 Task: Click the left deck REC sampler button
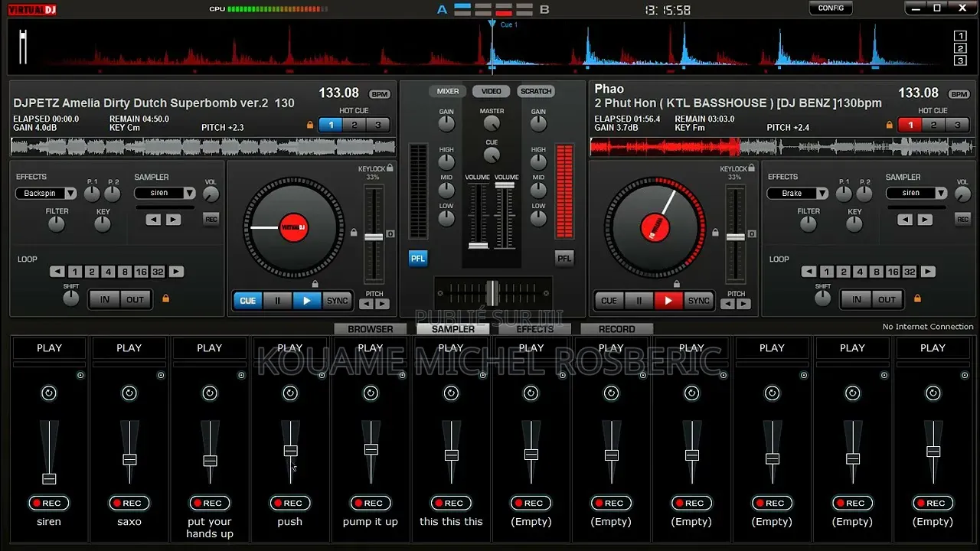pos(211,219)
